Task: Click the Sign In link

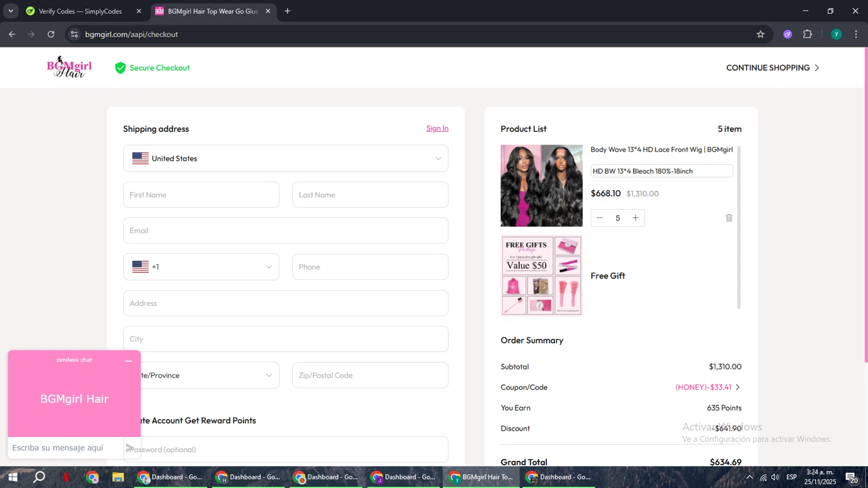Action: (x=437, y=128)
